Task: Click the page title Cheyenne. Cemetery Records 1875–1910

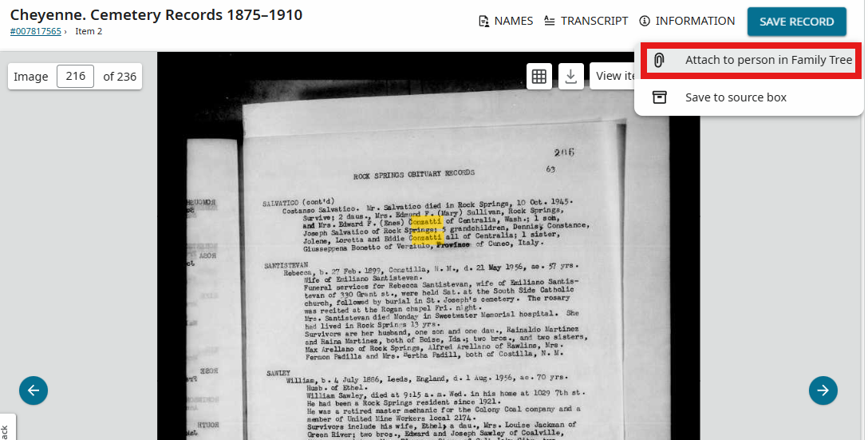Action: point(156,14)
